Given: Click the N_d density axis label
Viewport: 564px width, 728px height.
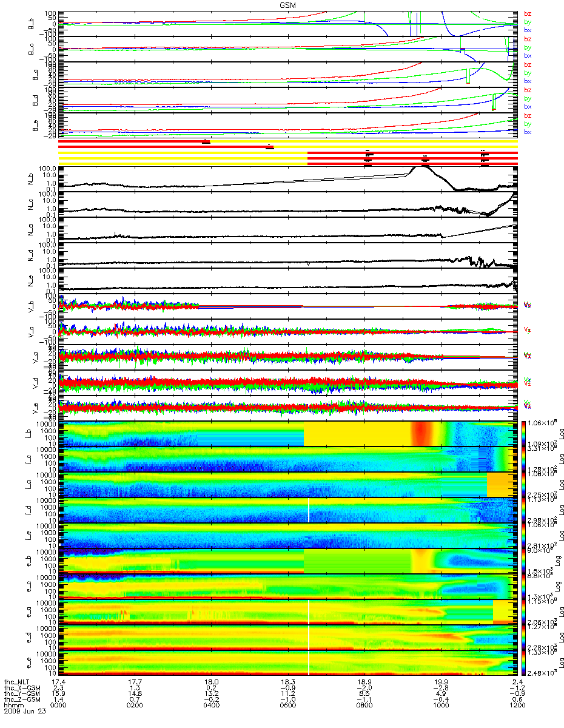Looking at the screenshot, I should coord(30,255).
